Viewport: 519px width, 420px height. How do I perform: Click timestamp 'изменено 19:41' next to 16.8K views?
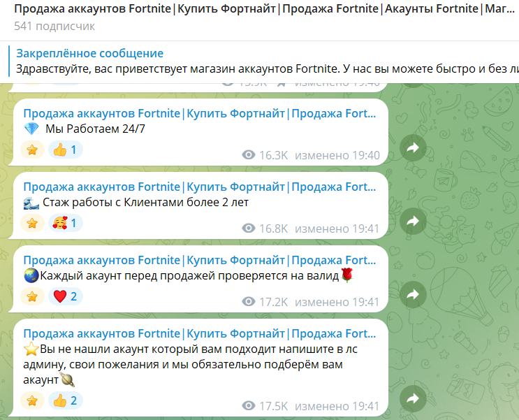pos(337,229)
